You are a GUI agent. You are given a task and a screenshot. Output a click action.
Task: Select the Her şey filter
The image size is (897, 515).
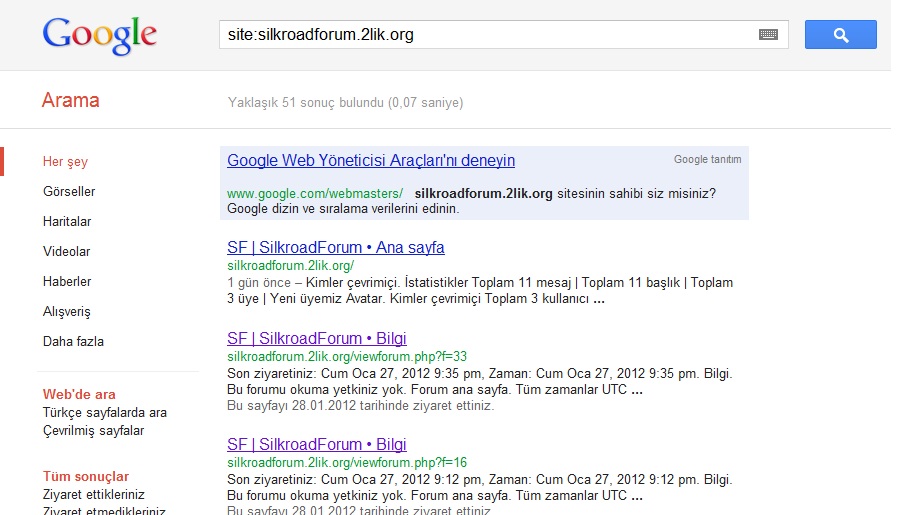65,161
